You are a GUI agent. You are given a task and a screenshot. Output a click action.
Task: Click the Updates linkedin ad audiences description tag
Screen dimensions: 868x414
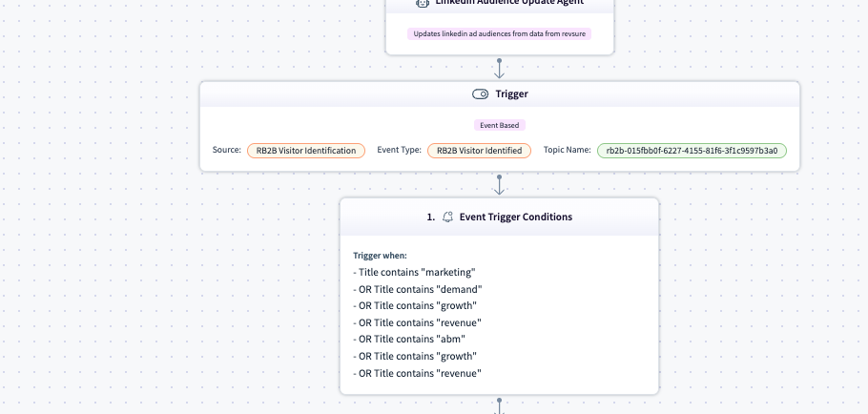[499, 33]
